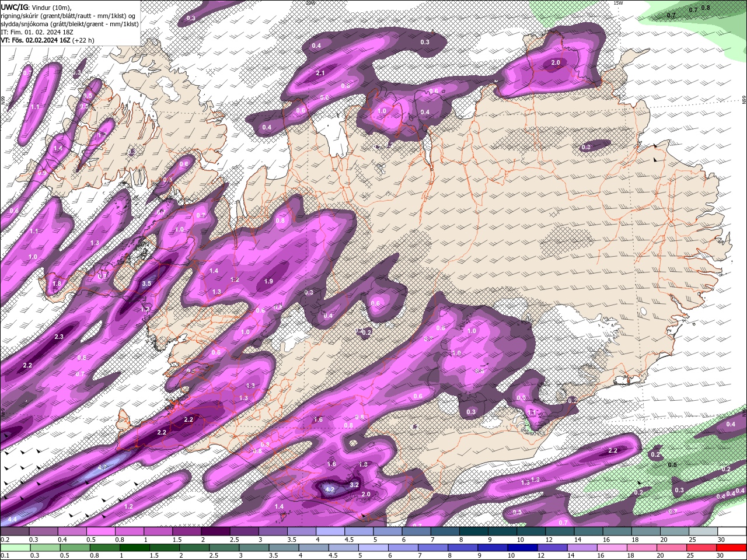Click the '2.3' precipitation value on the map
Screen dimensions: 747x560
coord(59,337)
